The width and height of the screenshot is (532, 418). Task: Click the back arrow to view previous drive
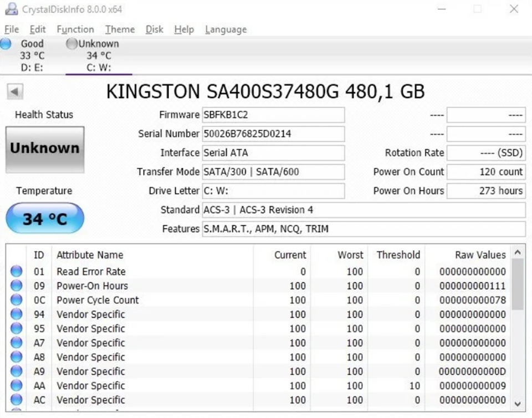[x=14, y=91]
